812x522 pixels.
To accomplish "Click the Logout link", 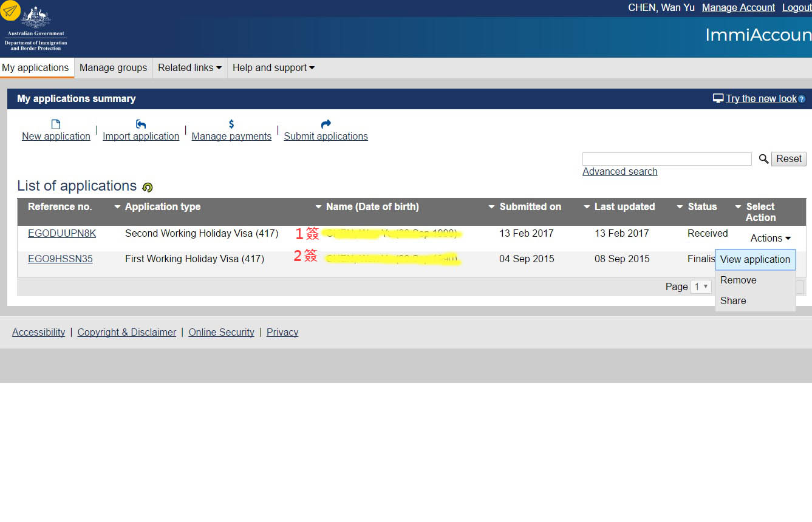I will tap(797, 7).
